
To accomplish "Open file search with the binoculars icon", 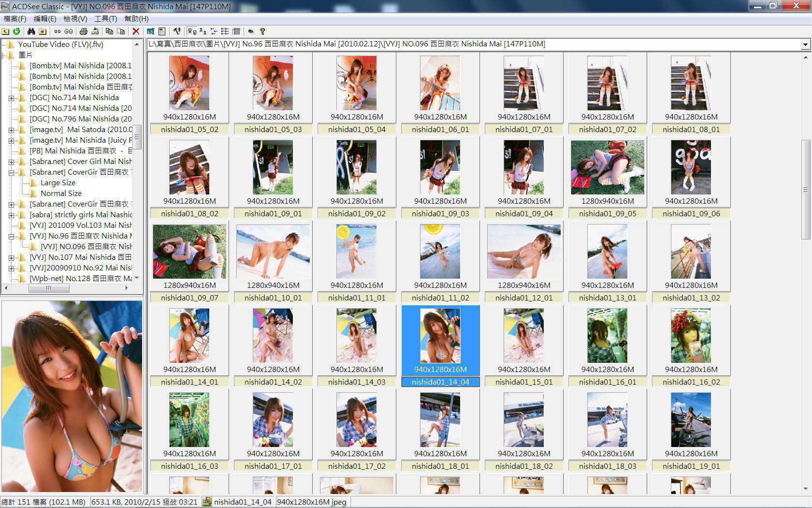I will tap(31, 31).
